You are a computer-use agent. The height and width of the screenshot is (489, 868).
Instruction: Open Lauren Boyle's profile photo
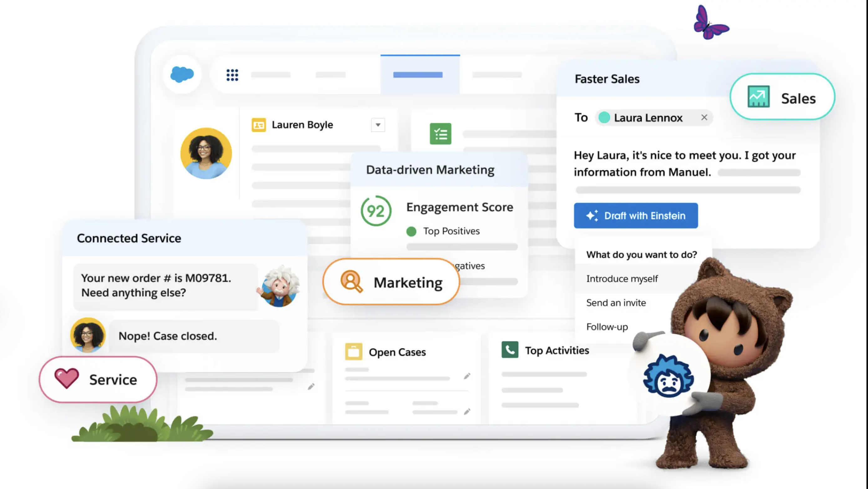(206, 153)
